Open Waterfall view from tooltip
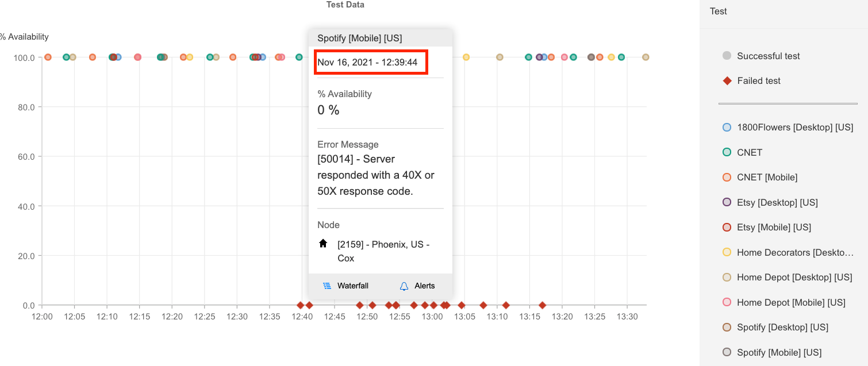Image resolution: width=868 pixels, height=366 pixels. pyautogui.click(x=352, y=286)
